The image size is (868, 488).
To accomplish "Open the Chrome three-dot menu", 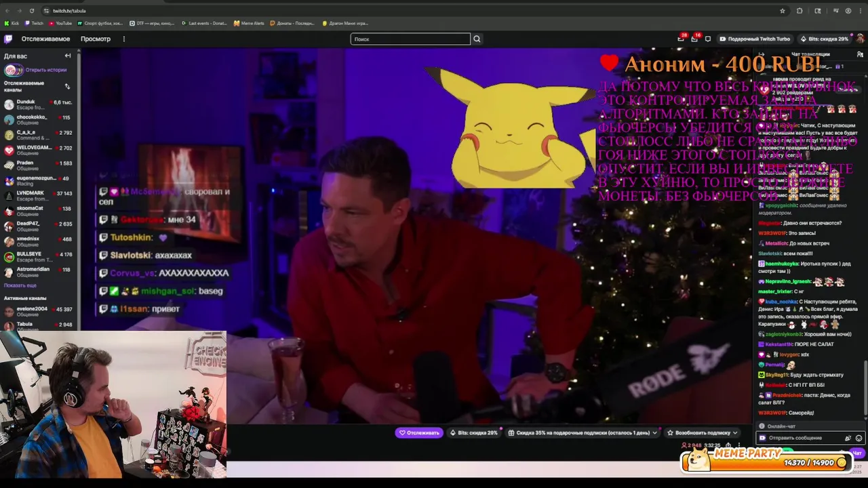I will pyautogui.click(x=861, y=11).
